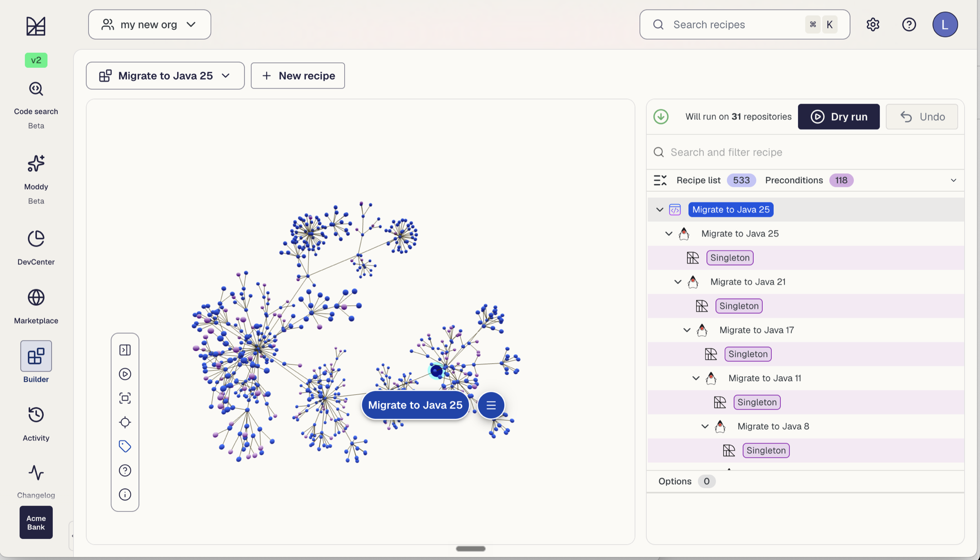Collapse Migrate to Java 11 tree node
Viewport: 980px width, 560px height.
pyautogui.click(x=696, y=378)
